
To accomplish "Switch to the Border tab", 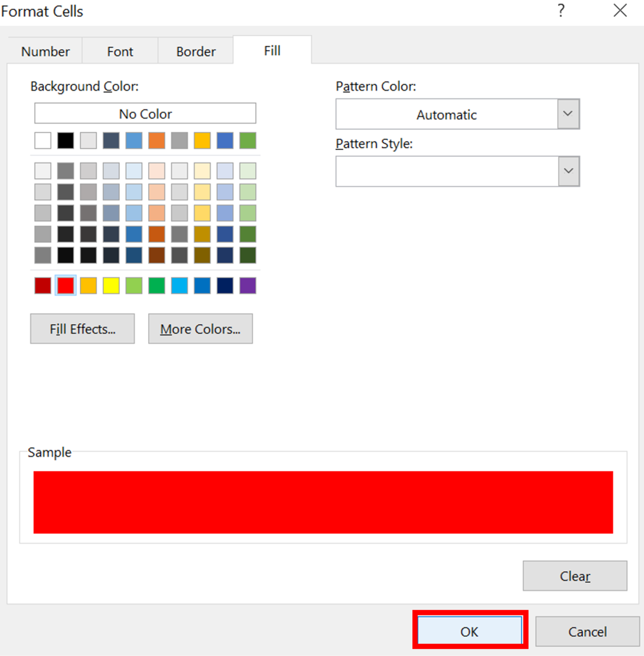I will coord(195,51).
